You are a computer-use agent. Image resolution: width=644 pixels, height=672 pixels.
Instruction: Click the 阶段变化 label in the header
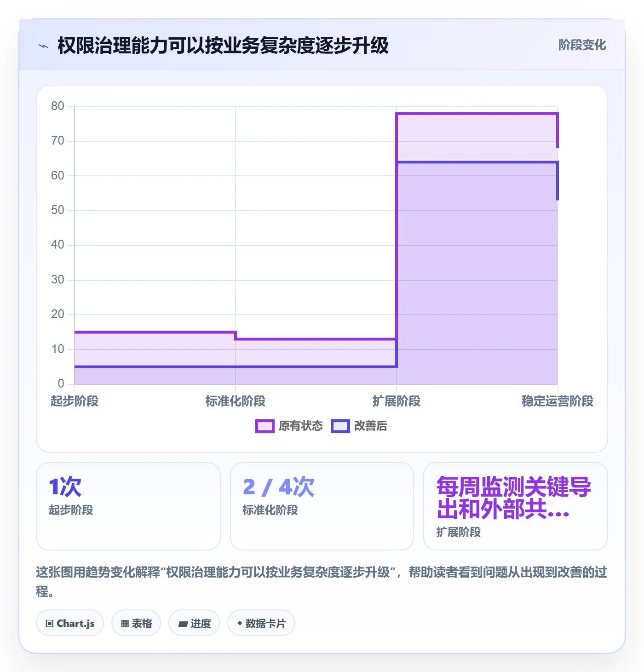(582, 45)
